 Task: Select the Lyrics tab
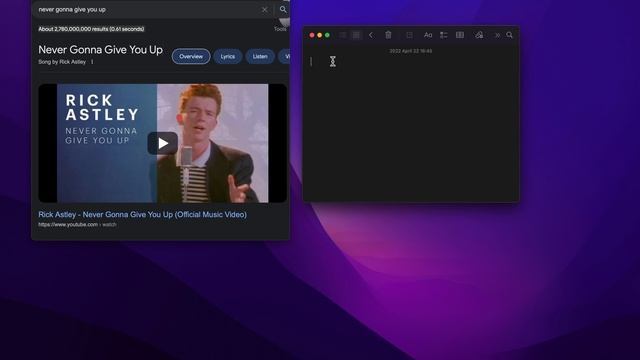228,56
